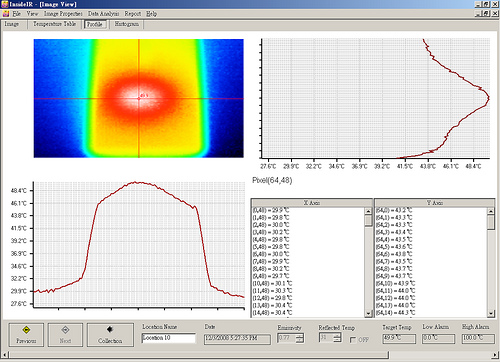Click the crosshair center on thermal image
Image resolution: width=500 pixels, height=362 pixels.
click(x=139, y=98)
